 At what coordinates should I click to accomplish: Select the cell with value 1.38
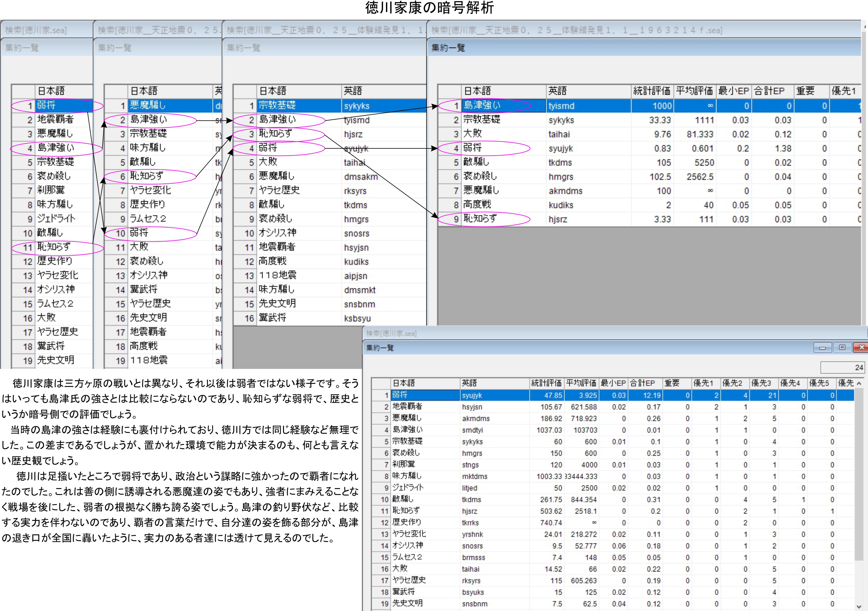[773, 149]
